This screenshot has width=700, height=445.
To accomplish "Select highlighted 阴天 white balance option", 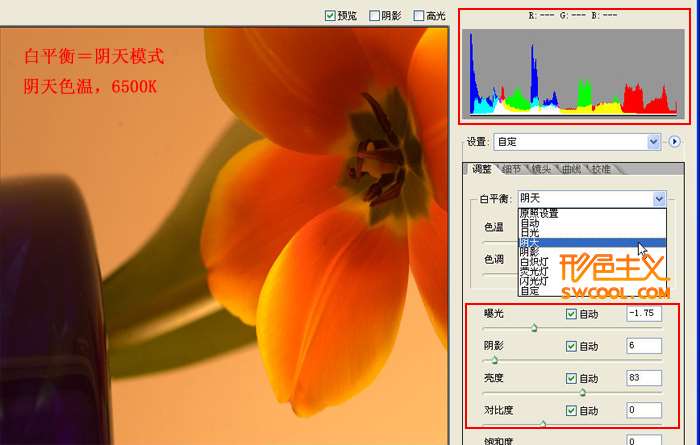I will pos(592,242).
